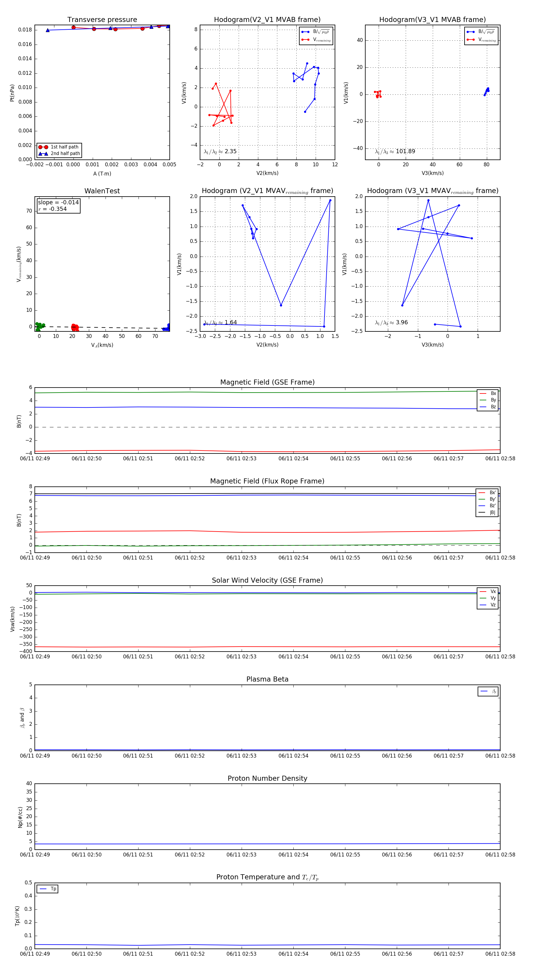Click the Walen test 'V_A(km/s)' x-axis label
535x980 pixels.
pos(102,345)
